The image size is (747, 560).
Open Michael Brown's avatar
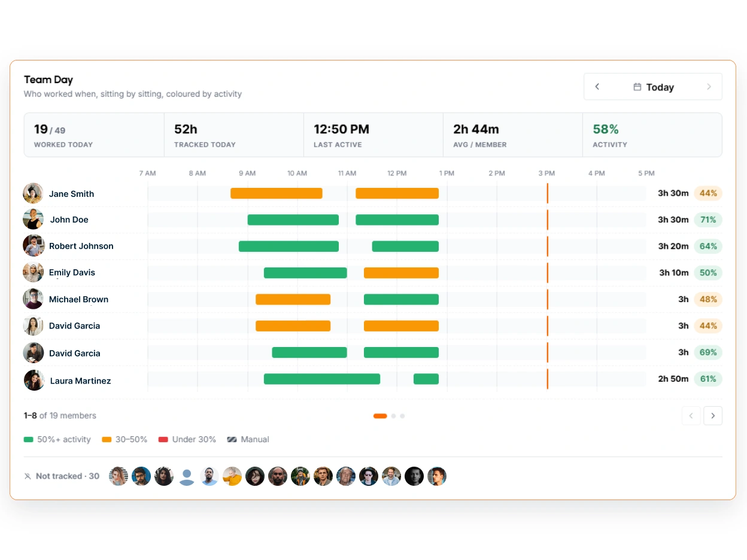33,299
